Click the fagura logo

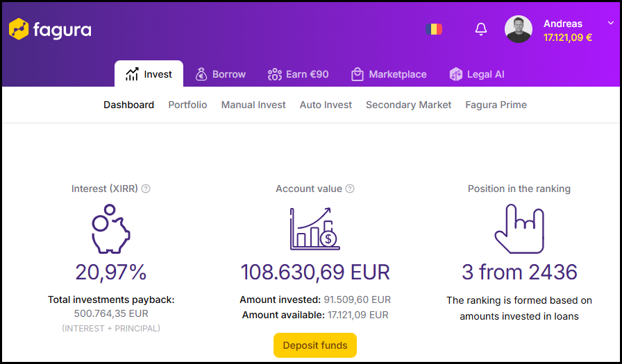50,29
